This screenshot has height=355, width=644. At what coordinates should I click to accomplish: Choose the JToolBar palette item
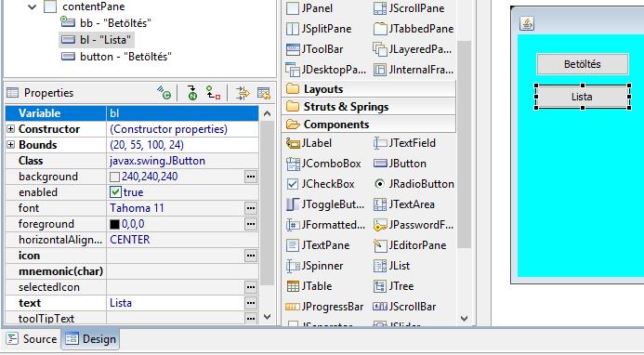(315, 49)
